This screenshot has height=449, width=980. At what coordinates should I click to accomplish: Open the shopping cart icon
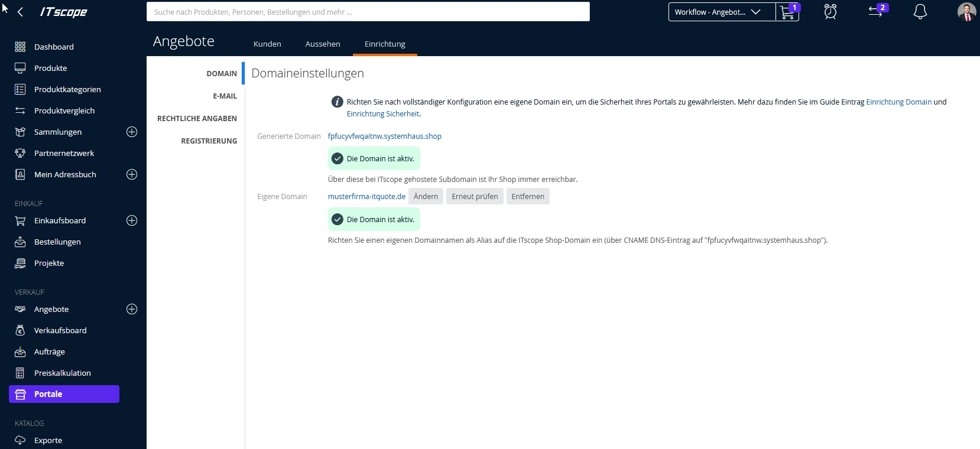[787, 12]
